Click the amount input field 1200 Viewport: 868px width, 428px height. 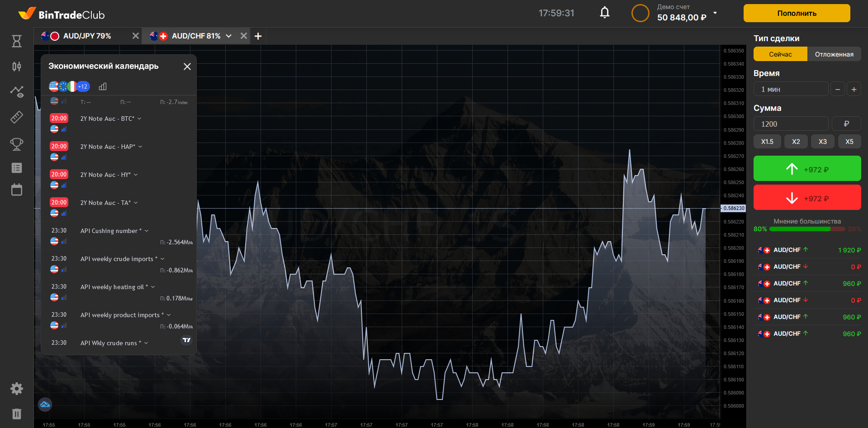790,124
